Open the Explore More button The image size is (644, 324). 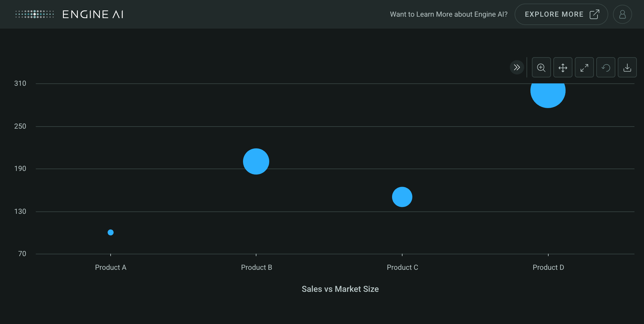click(x=561, y=14)
